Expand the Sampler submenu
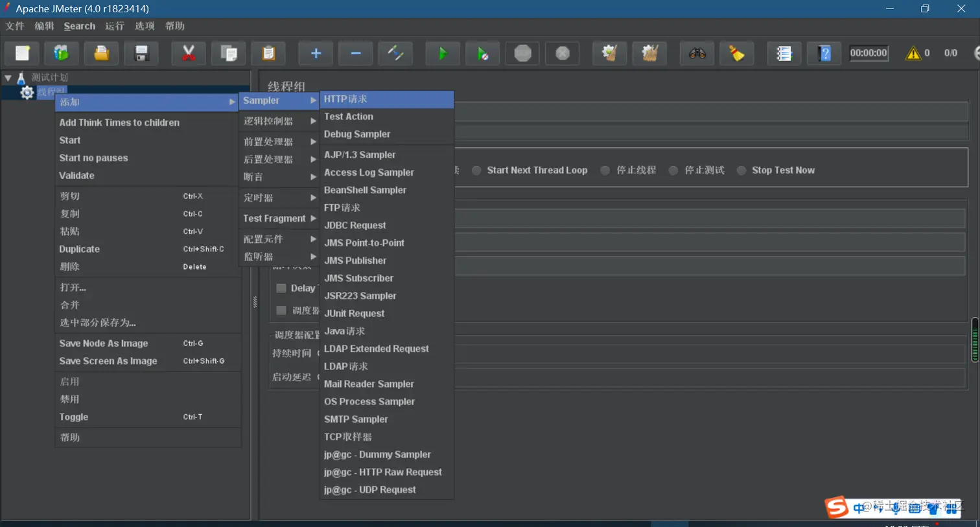980x527 pixels. tap(279, 100)
